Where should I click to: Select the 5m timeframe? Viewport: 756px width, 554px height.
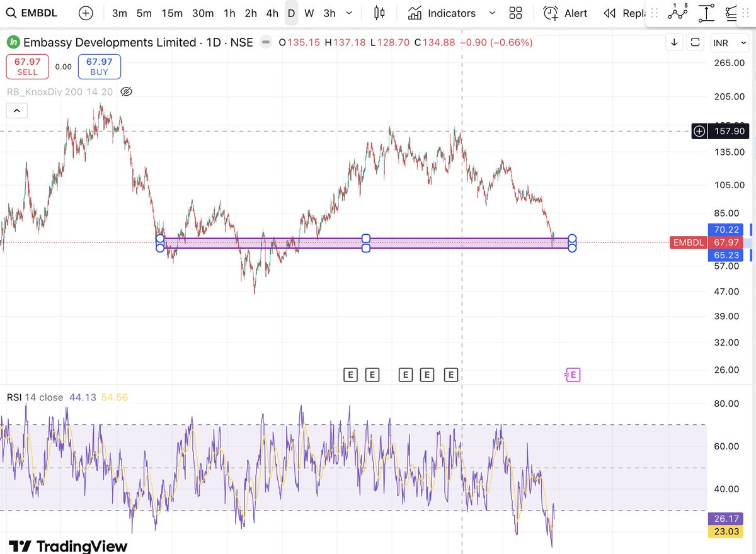(x=144, y=13)
